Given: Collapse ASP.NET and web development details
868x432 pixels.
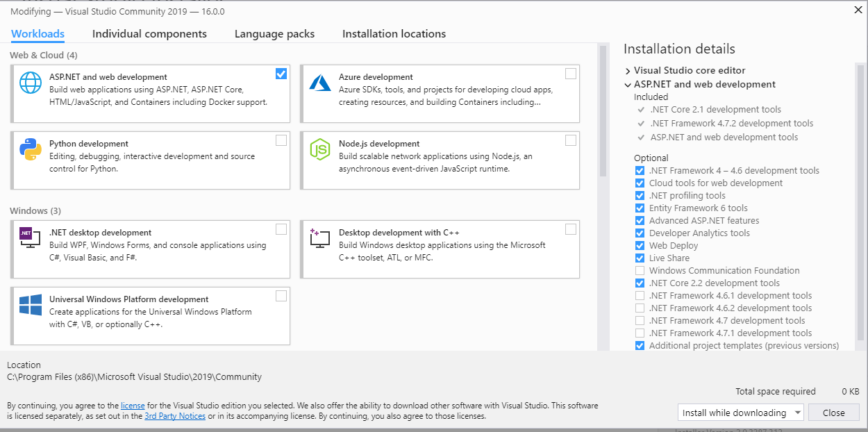Looking at the screenshot, I should click(x=628, y=85).
